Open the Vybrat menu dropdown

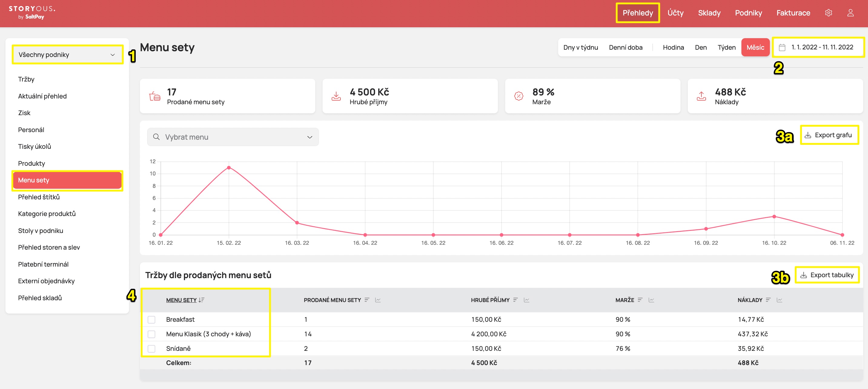click(x=233, y=137)
